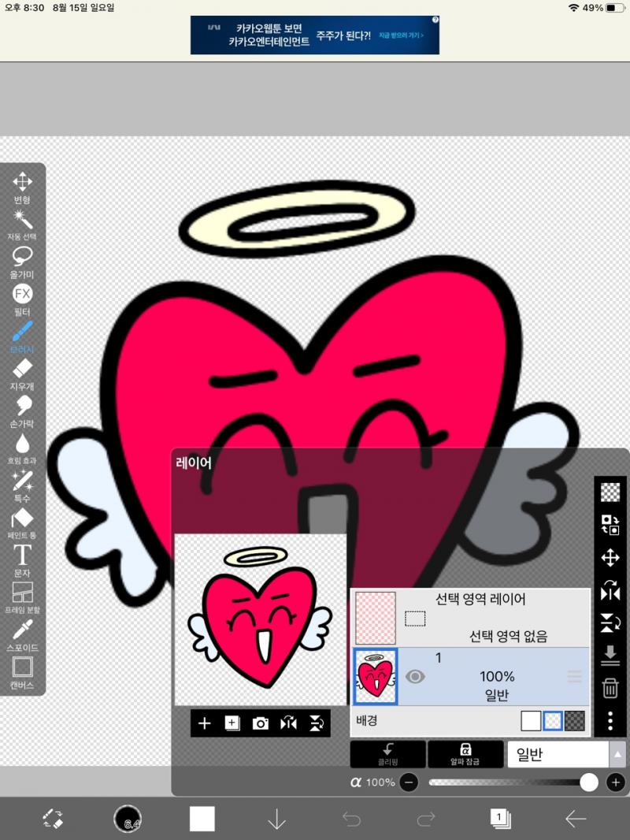The height and width of the screenshot is (840, 630).
Task: Open the Kakao webtoon ad banner
Action: [315, 35]
